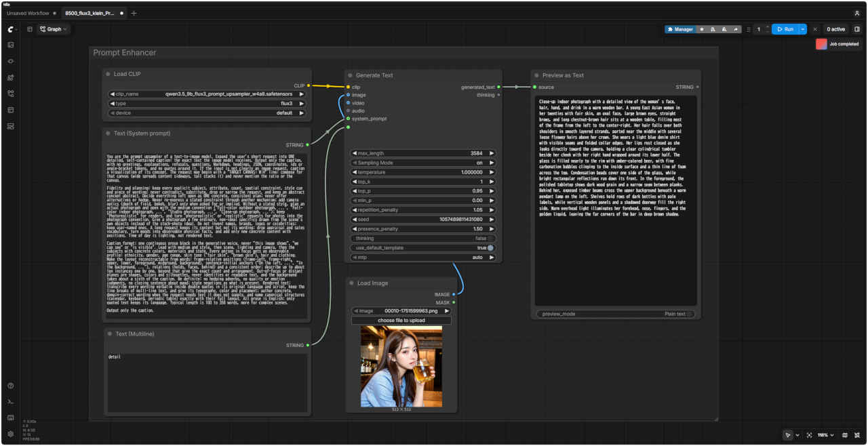This screenshot has width=868, height=446.
Task: Open the type dropdown showing flux3
Action: (207, 104)
